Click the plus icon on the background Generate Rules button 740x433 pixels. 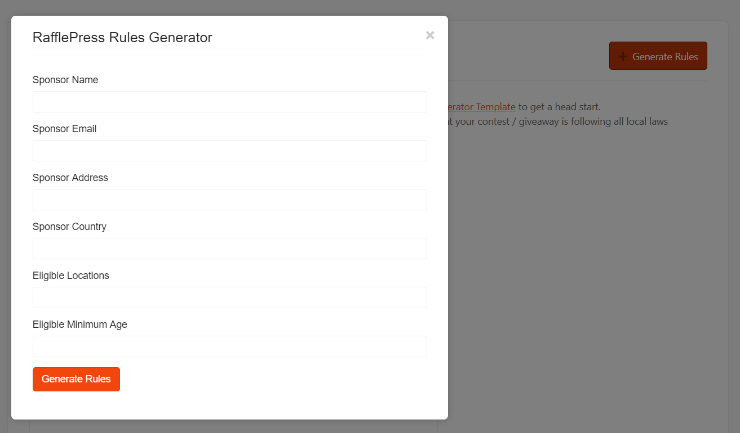(622, 57)
